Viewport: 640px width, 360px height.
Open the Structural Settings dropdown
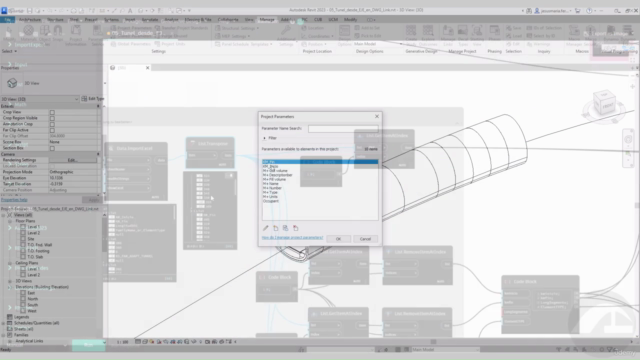pos(237,28)
